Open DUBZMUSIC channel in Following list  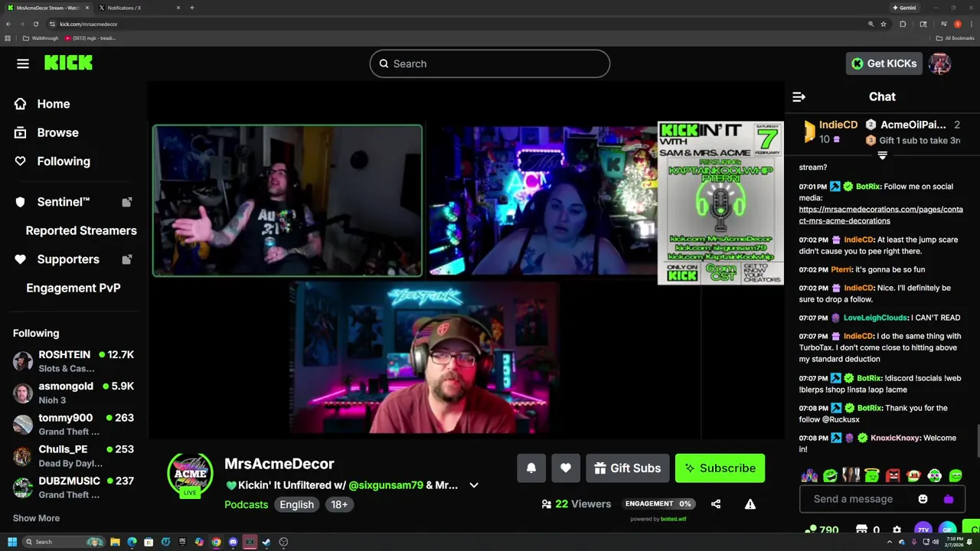73,487
